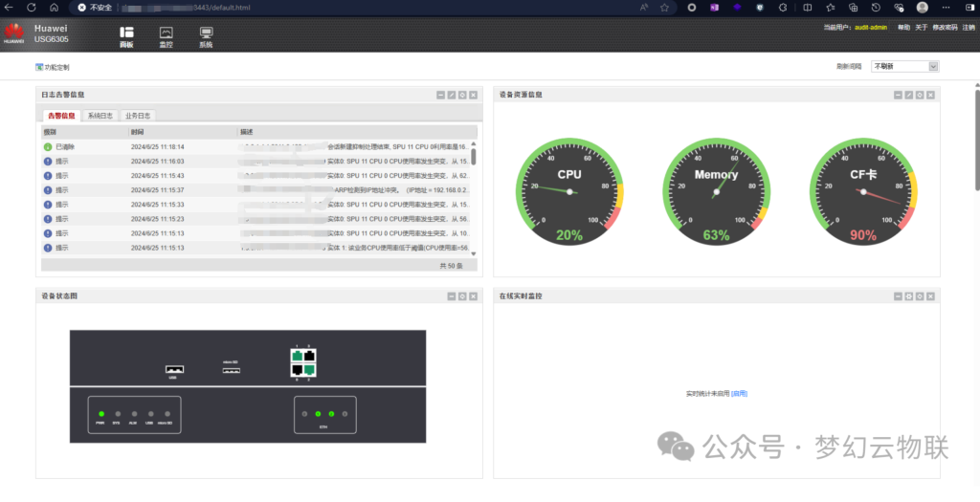Click the audit-admin username
This screenshot has height=502, width=980.
click(x=871, y=28)
